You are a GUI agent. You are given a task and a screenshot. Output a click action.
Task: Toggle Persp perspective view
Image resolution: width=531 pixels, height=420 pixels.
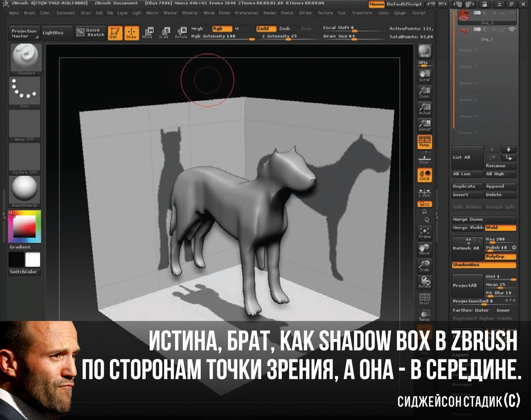(x=424, y=142)
